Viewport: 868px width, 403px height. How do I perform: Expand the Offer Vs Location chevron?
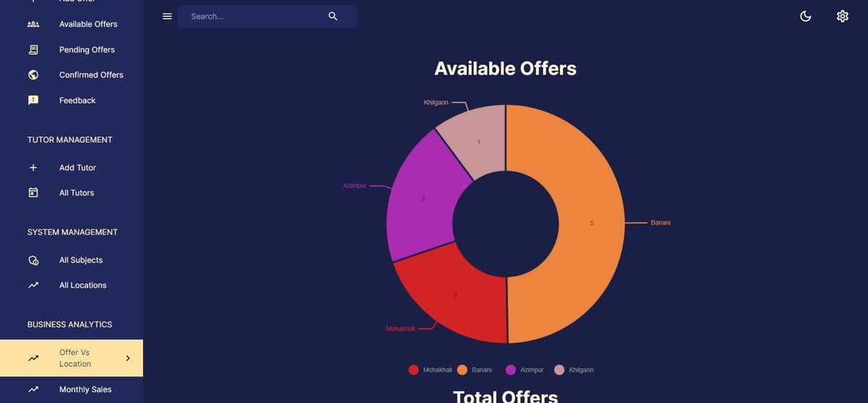click(128, 358)
